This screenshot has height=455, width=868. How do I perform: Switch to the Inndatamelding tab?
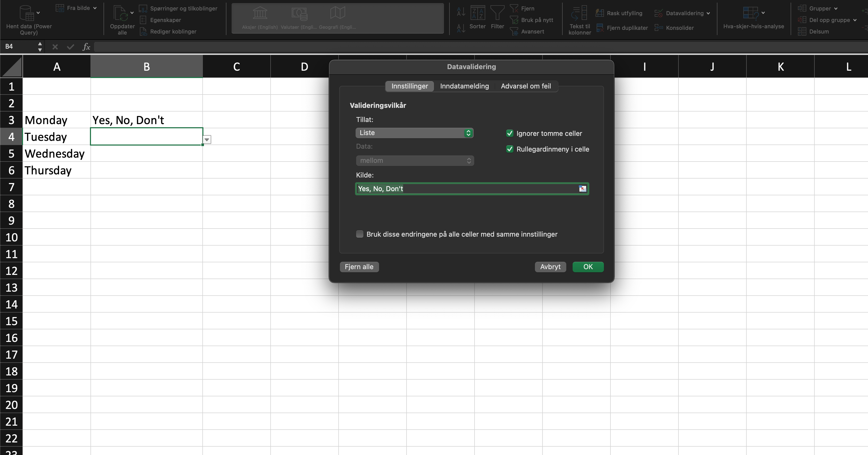tap(464, 86)
